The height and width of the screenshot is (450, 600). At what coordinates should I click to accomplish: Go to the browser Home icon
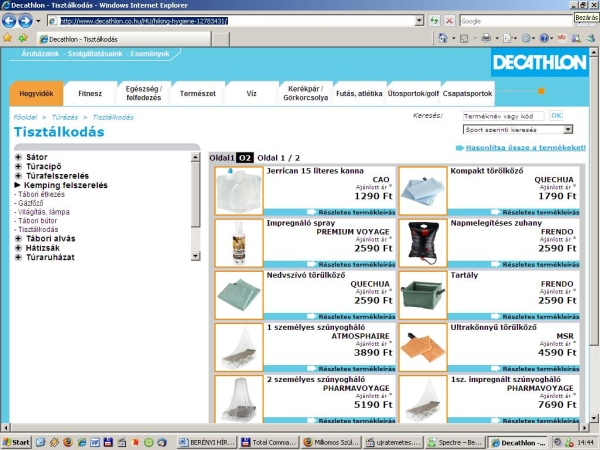[443, 38]
